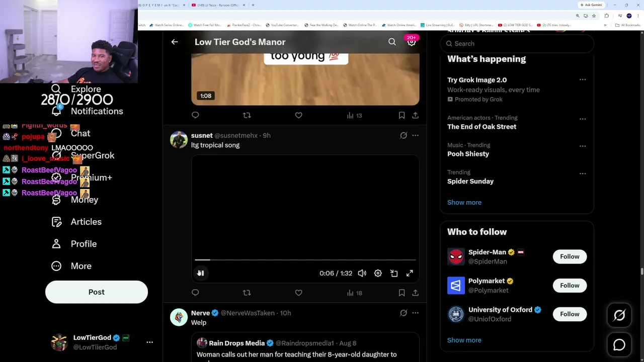Image resolution: width=644 pixels, height=362 pixels.
Task: Open the Spider-Man profile avatar
Action: 456,256
